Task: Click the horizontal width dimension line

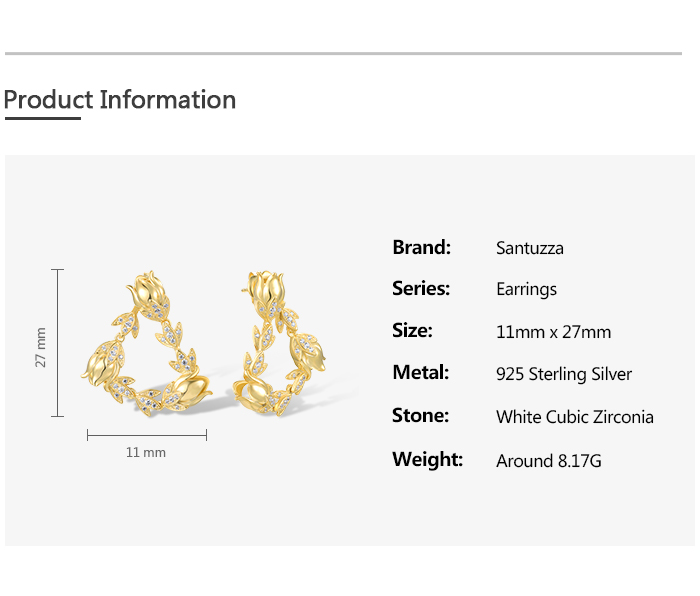Action: coord(147,434)
